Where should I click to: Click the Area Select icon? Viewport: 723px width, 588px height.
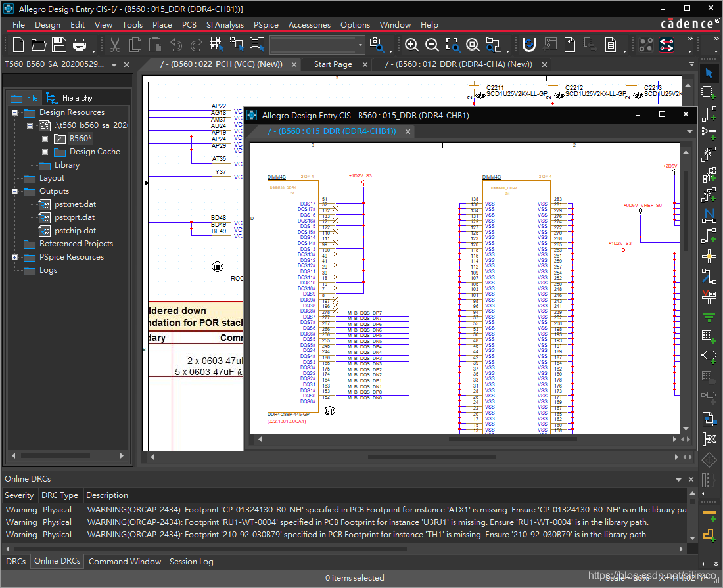(x=237, y=45)
